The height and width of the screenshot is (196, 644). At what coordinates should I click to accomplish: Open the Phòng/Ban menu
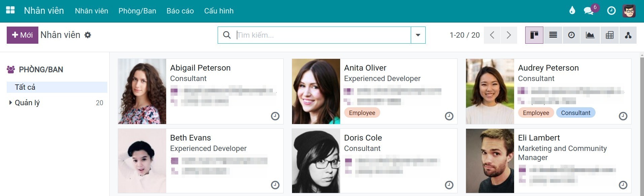[x=137, y=11]
